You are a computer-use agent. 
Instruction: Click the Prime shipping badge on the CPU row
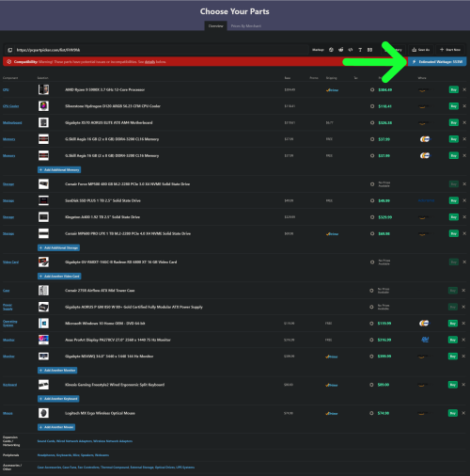tap(332, 90)
